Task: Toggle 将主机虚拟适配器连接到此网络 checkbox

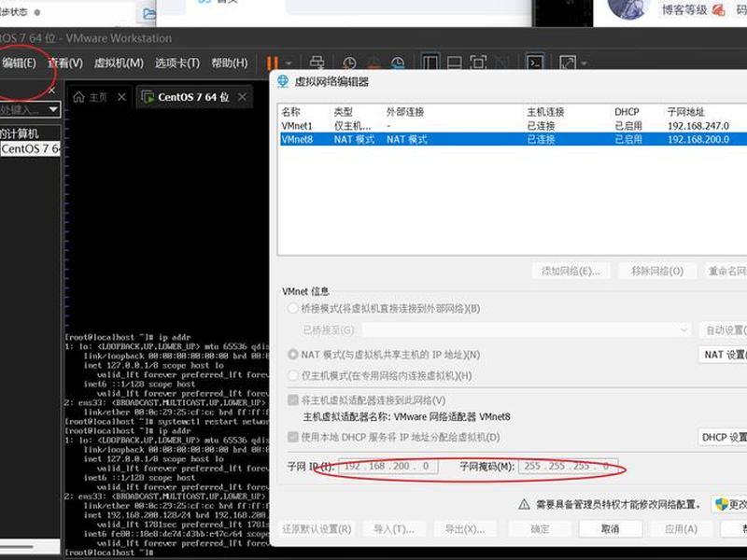Action: tap(293, 400)
